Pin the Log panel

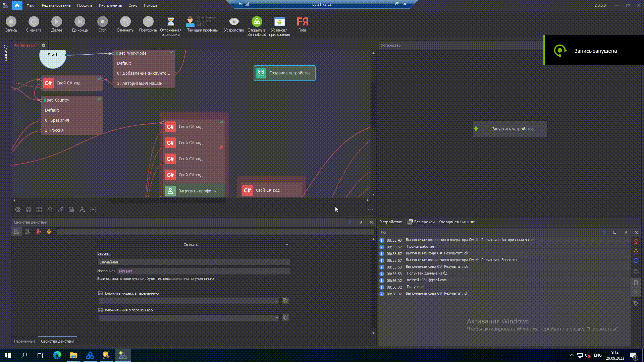pos(626,232)
